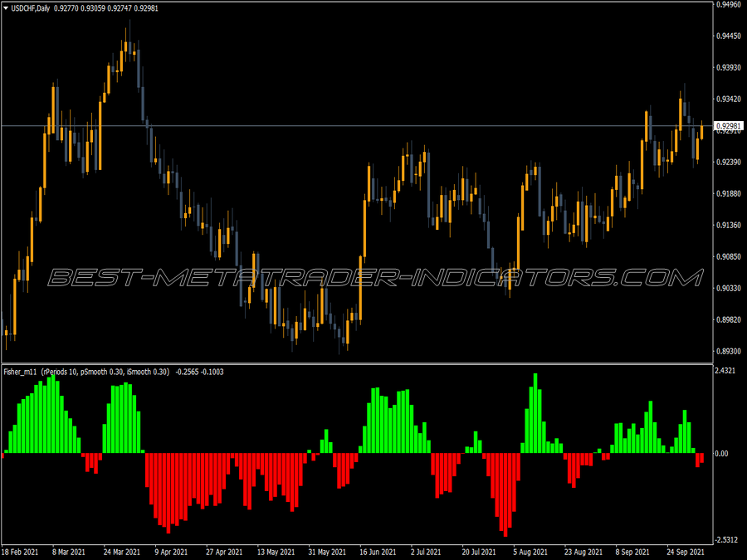Click the separator between chart and indicator window

(356, 364)
